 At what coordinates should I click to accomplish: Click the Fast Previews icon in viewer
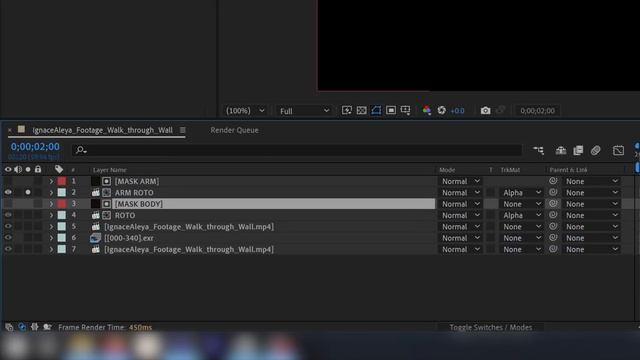[x=347, y=110]
